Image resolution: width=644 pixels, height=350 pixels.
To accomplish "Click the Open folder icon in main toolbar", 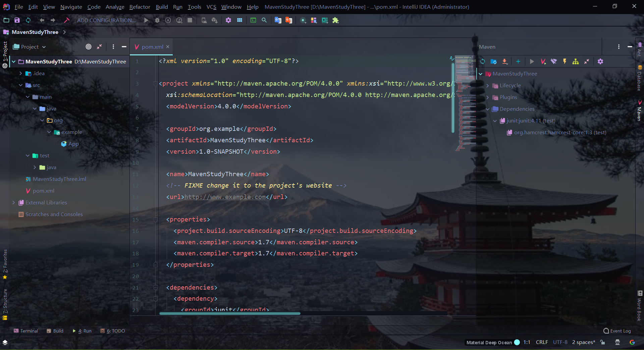I will pos(6,20).
